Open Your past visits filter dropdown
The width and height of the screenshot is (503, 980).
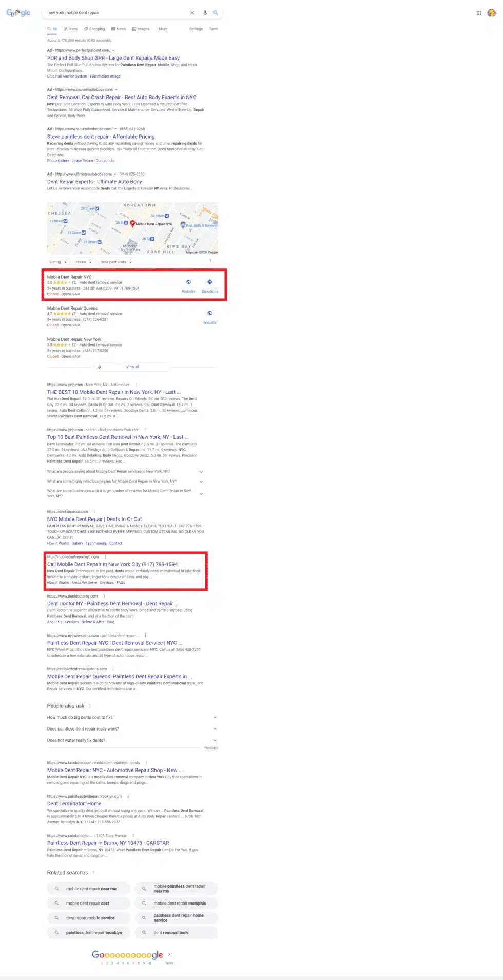117,262
